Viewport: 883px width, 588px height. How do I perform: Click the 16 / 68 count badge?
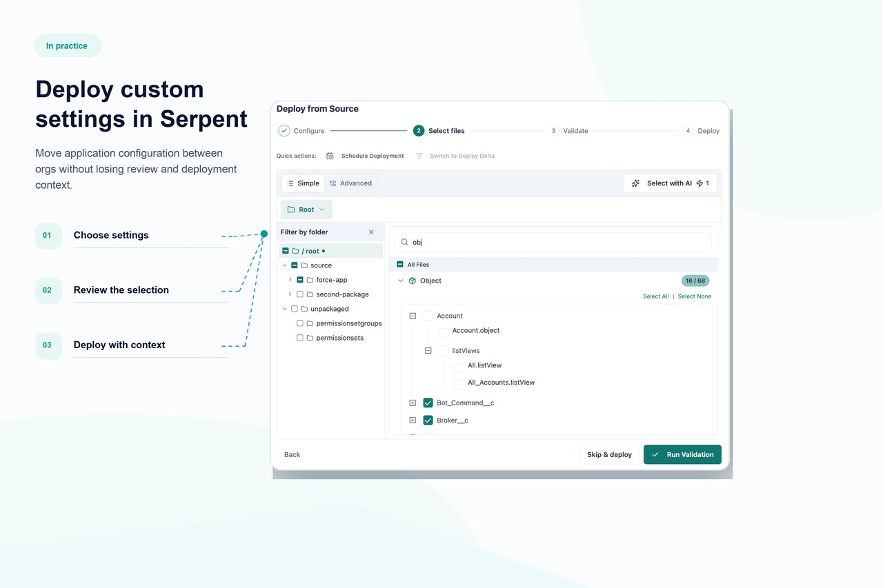pyautogui.click(x=695, y=281)
